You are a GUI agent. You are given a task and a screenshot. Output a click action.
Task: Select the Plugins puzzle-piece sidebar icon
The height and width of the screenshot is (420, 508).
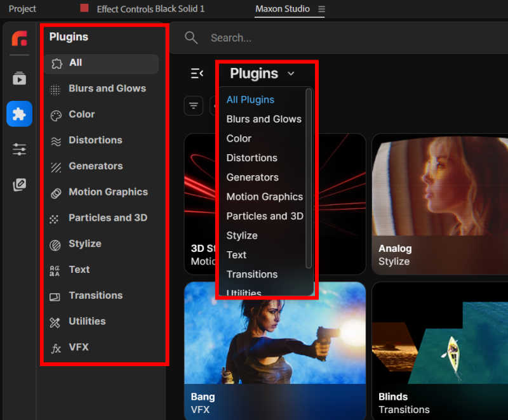click(19, 114)
